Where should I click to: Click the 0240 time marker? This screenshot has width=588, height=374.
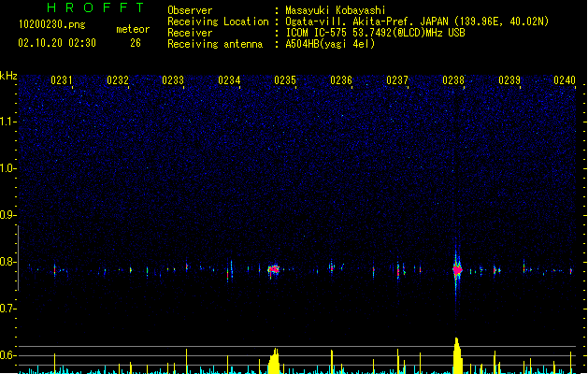[x=565, y=80]
